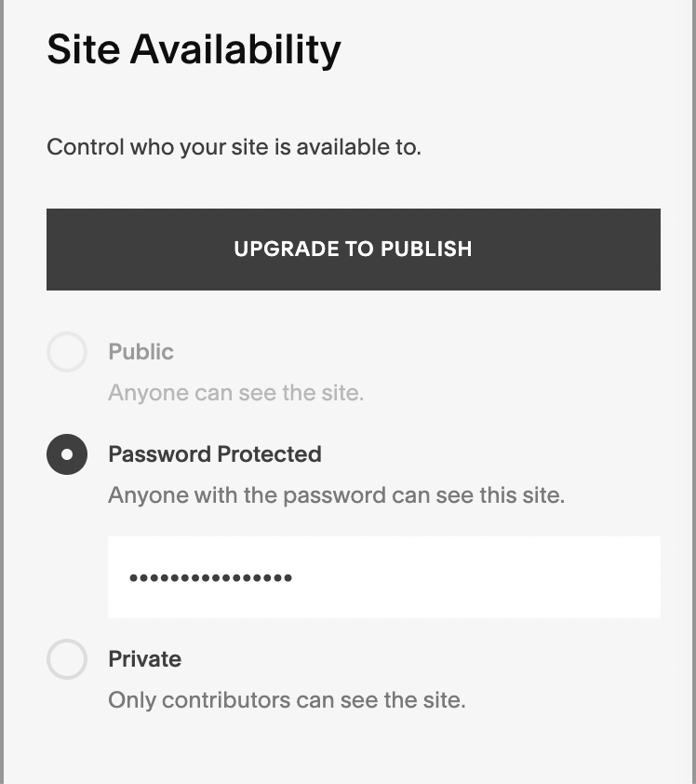696x784 pixels.
Task: Click the 'Anyone can see the site.' description
Action: point(235,393)
